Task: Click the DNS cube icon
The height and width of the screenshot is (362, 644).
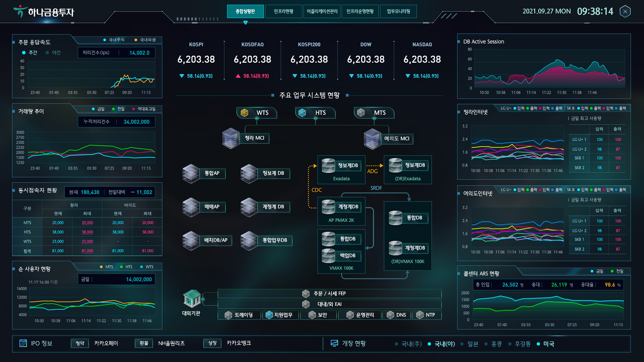Action: tap(390, 315)
